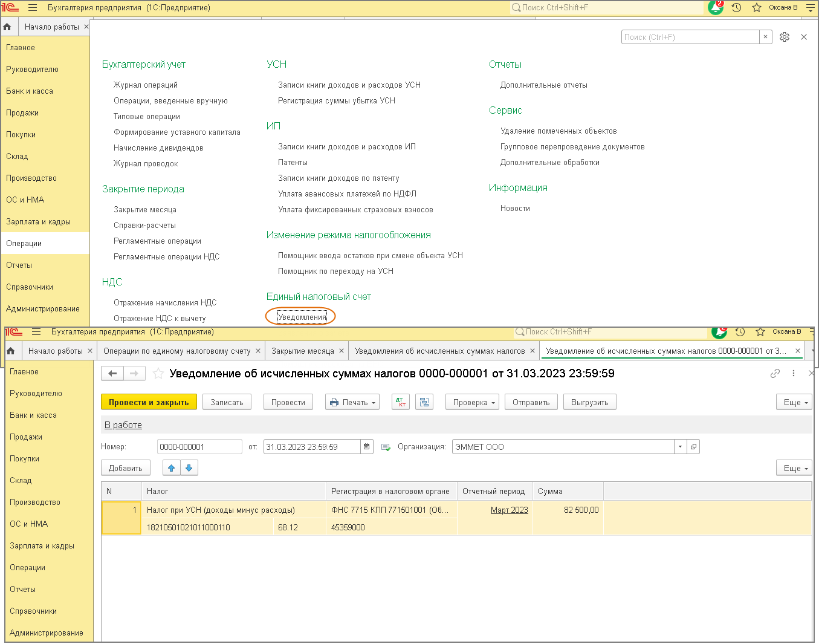This screenshot has width=819, height=644.
Task: Expand the Проверка dropdown
Action: (x=472, y=402)
